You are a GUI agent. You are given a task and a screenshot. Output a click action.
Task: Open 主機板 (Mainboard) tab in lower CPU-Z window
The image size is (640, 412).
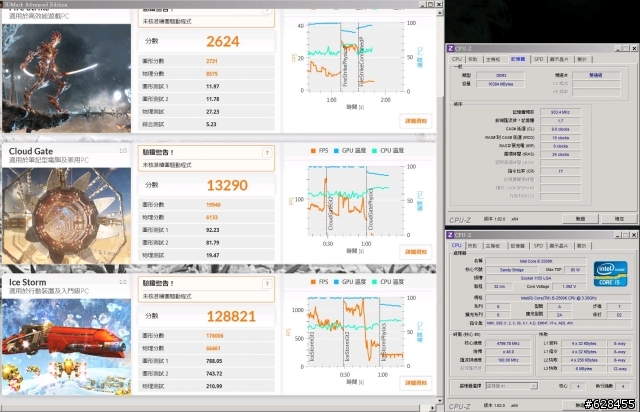[493, 246]
